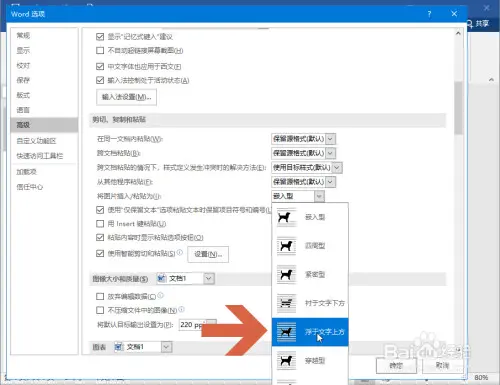The width and height of the screenshot is (500, 385).
Task: Enable 放弃编辑数据 checkbox
Action: 100,296
